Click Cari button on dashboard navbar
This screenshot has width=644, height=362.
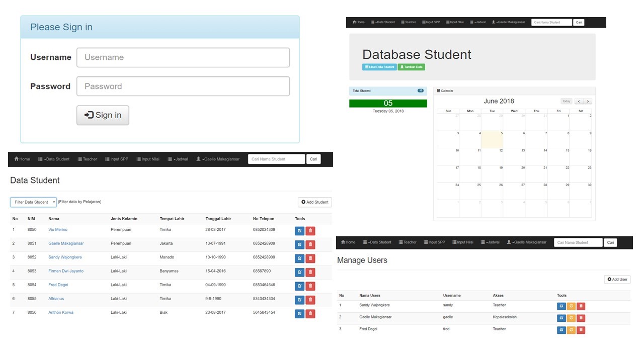(x=579, y=22)
